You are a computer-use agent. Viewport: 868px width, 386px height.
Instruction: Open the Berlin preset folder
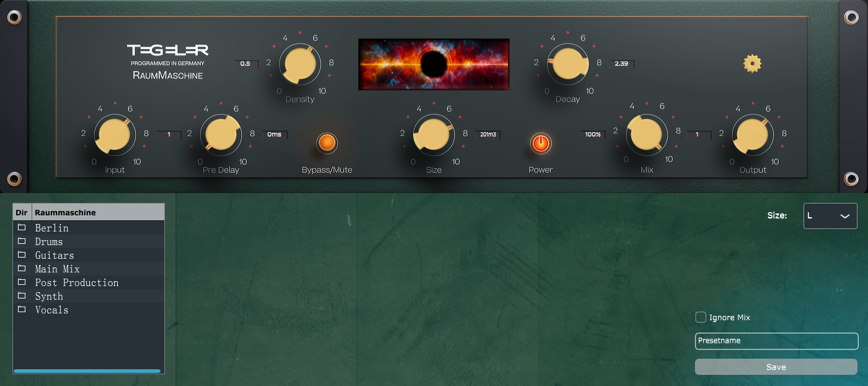(89, 228)
